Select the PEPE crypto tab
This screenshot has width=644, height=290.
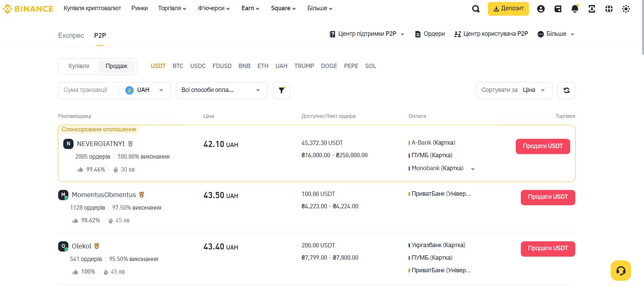tap(351, 66)
